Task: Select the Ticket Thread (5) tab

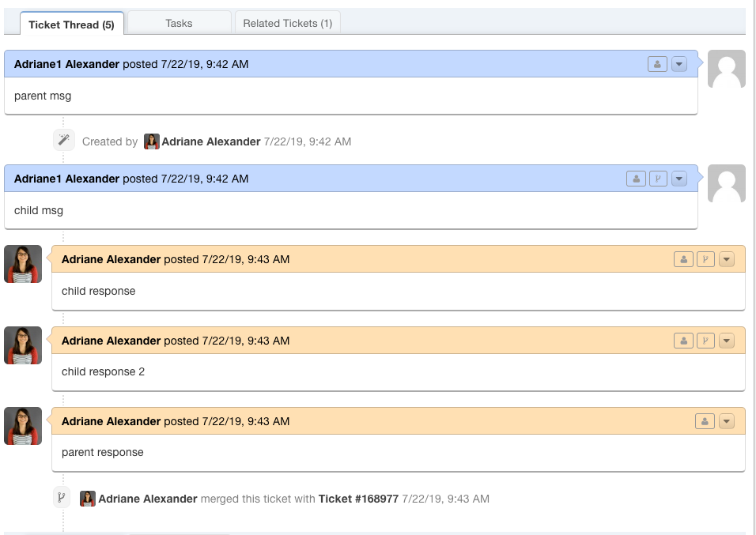Action: click(x=71, y=24)
